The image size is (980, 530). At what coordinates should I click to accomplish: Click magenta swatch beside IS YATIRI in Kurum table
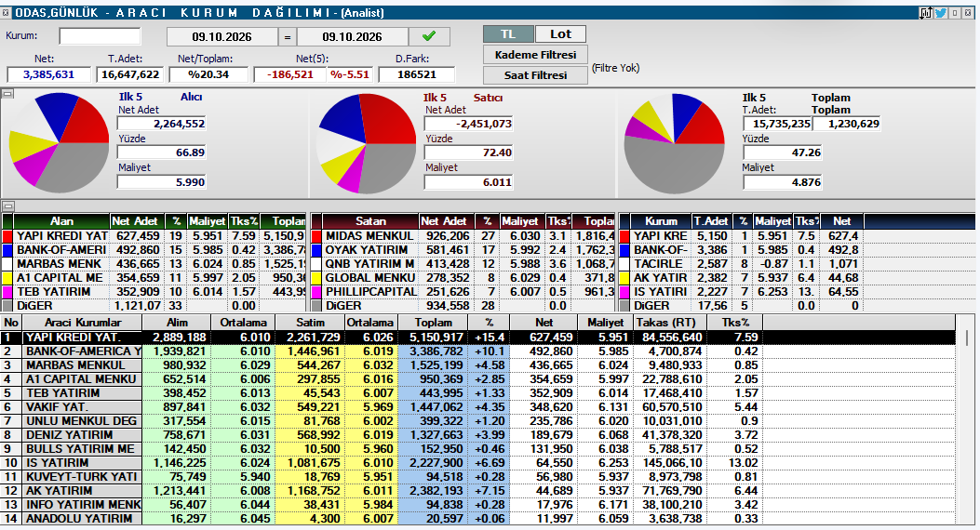[x=624, y=292]
